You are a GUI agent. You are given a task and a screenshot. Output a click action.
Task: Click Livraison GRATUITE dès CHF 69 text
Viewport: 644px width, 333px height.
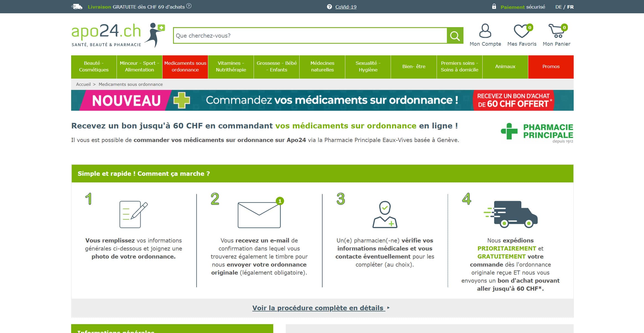(136, 7)
